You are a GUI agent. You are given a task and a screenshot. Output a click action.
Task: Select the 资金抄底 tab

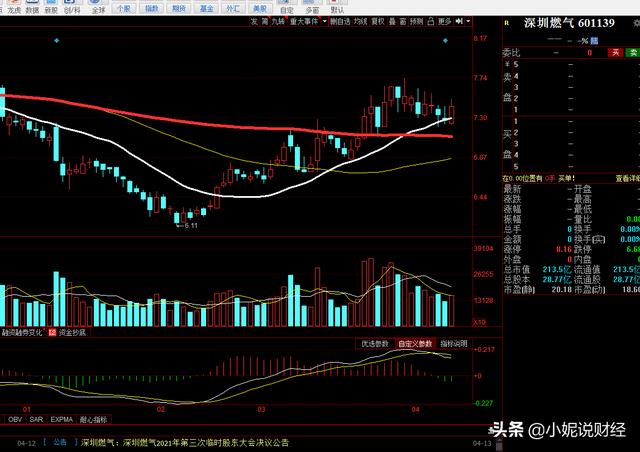(x=72, y=332)
